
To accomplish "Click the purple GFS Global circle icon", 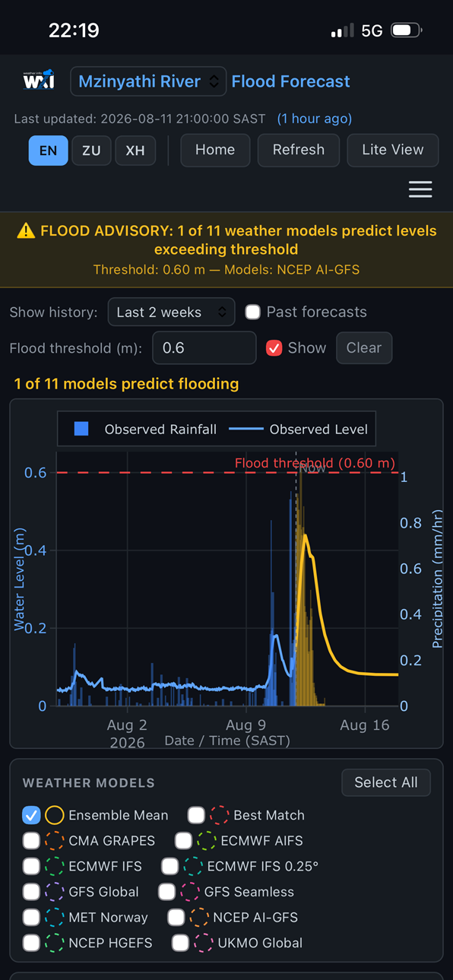I will coord(54,892).
